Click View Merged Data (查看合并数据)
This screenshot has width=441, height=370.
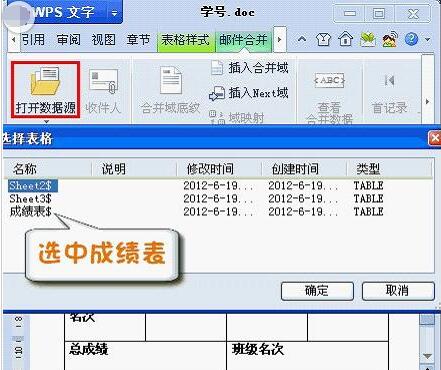tap(329, 99)
